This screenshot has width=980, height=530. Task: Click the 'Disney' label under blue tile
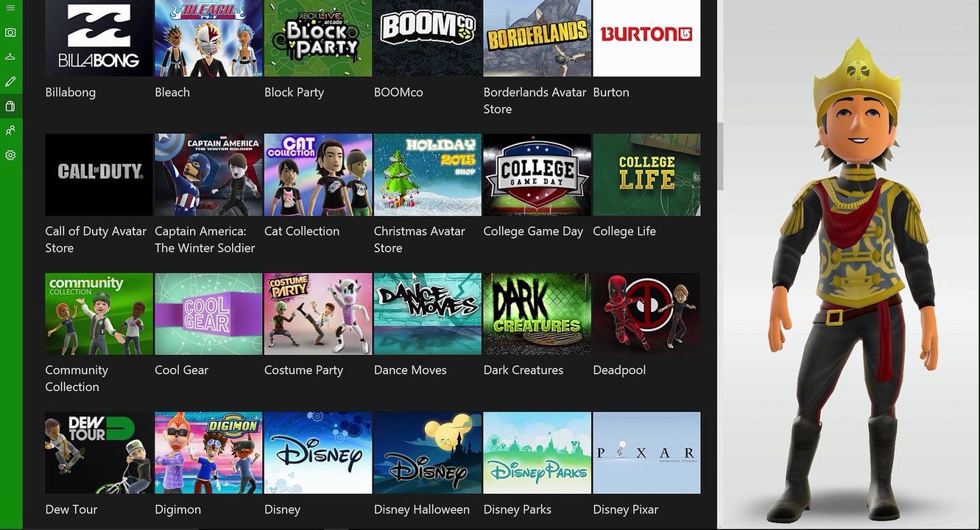[282, 509]
